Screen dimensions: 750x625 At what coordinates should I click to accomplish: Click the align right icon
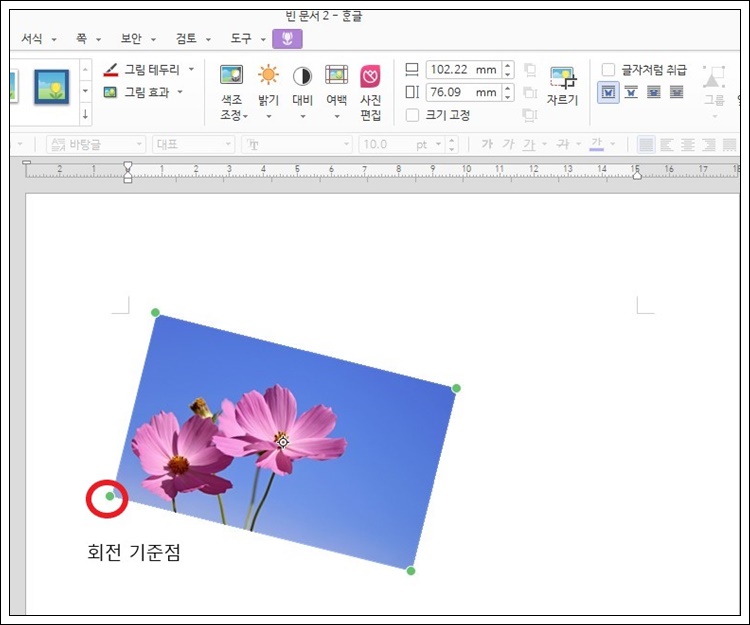click(x=709, y=144)
